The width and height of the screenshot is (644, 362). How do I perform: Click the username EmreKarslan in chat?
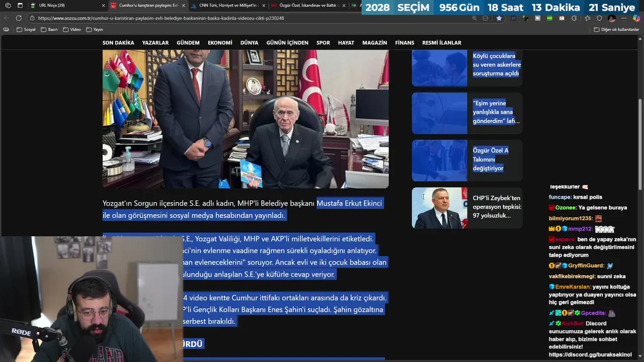coord(573,287)
